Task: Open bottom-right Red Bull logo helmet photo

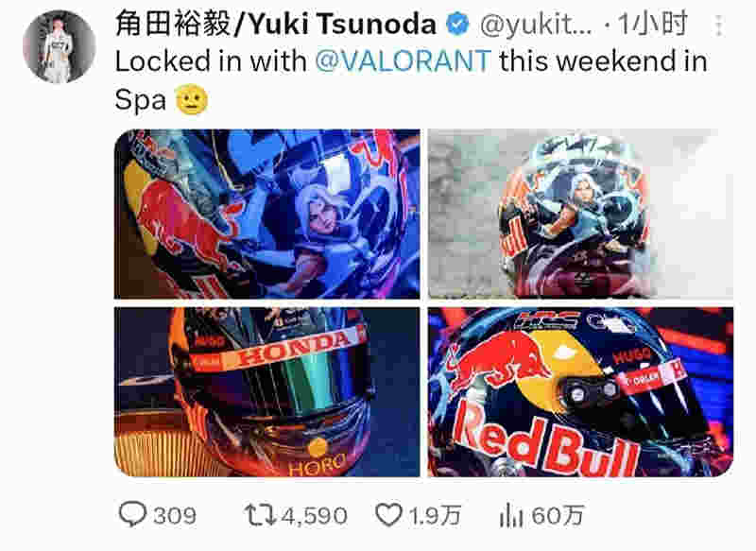Action: pyautogui.click(x=580, y=392)
